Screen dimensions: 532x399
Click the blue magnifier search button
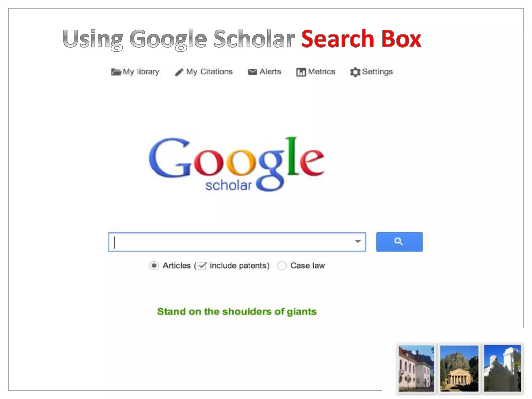tap(399, 242)
